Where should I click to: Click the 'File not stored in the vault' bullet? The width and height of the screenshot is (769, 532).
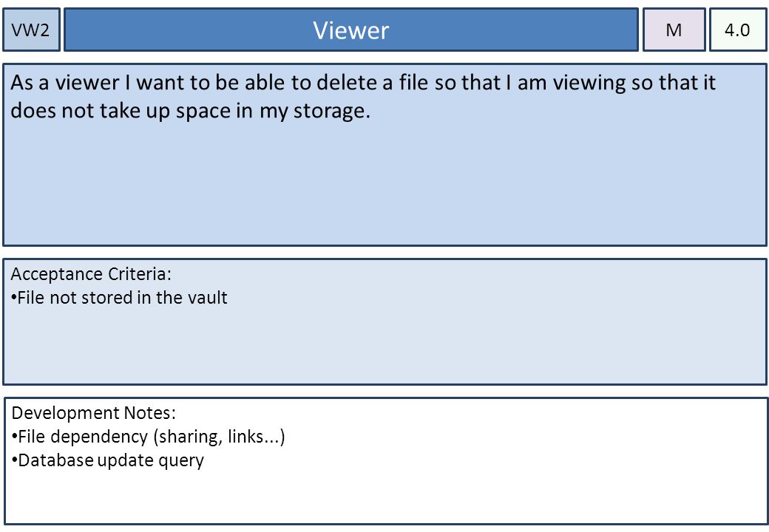click(x=119, y=298)
